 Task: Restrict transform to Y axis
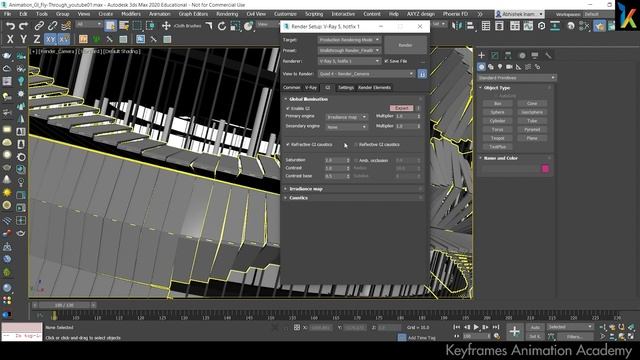[x=24, y=40]
